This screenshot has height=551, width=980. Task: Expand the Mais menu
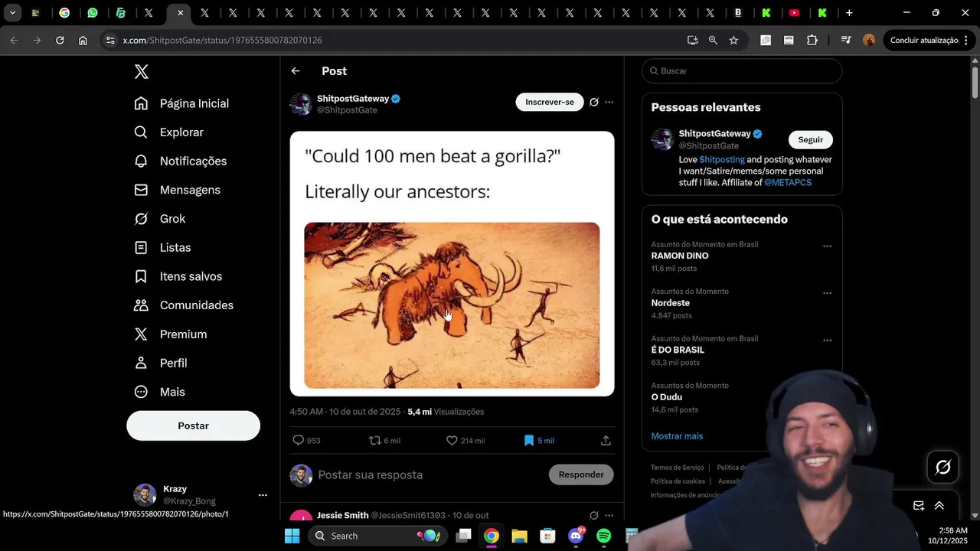(x=159, y=392)
